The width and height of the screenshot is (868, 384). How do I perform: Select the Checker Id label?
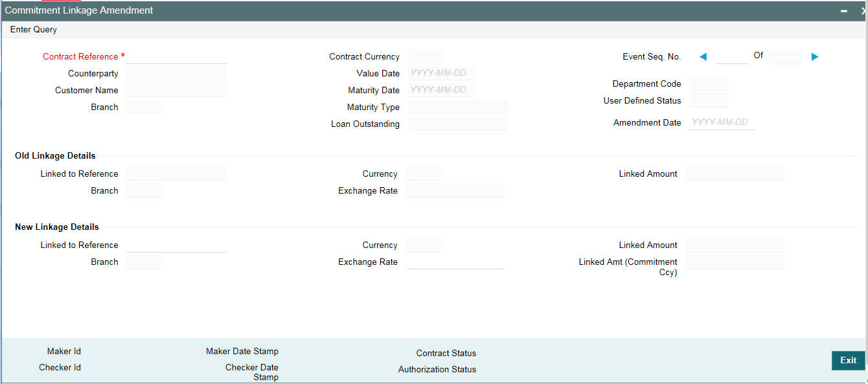click(x=60, y=368)
